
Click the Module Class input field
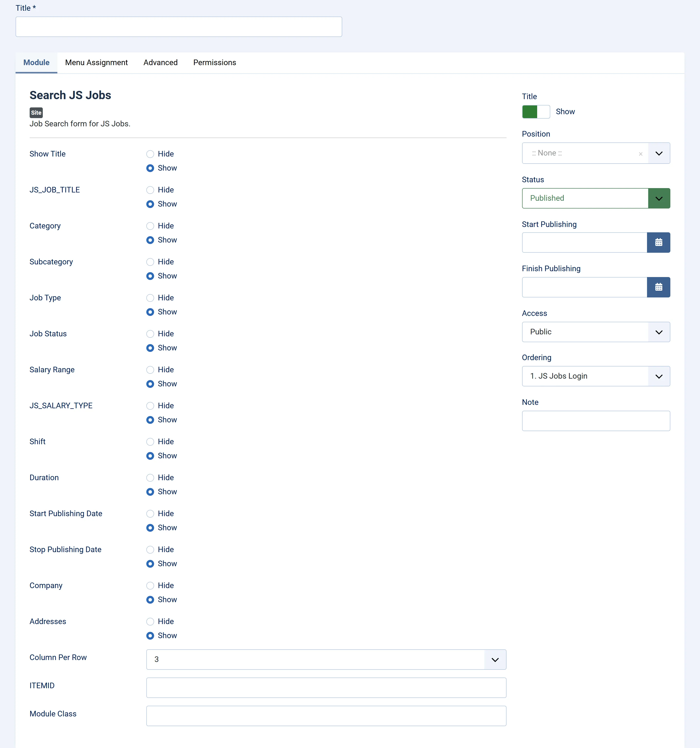pyautogui.click(x=326, y=716)
